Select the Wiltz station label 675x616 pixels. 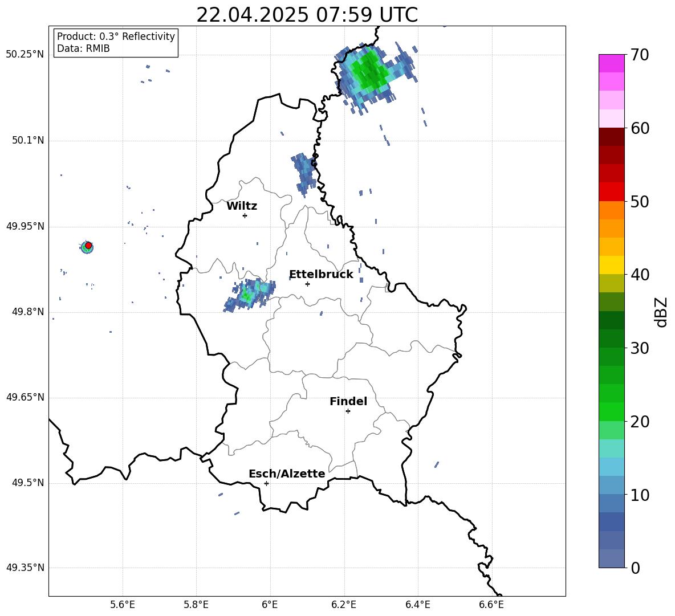pyautogui.click(x=242, y=206)
